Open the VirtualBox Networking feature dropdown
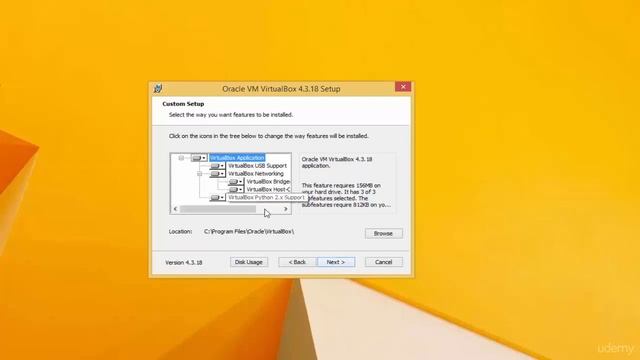Screen dimensions: 640x360 [217, 174]
